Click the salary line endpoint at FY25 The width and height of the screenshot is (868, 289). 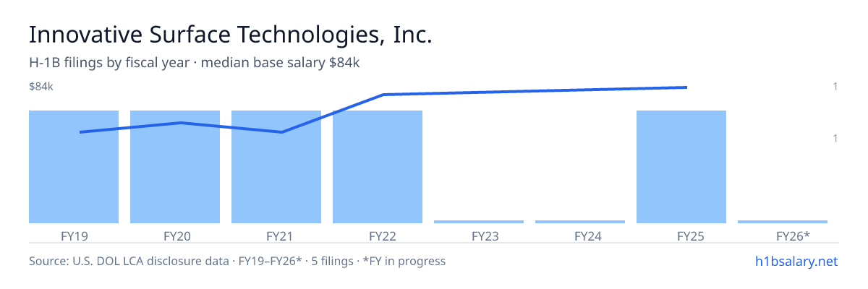coord(686,87)
